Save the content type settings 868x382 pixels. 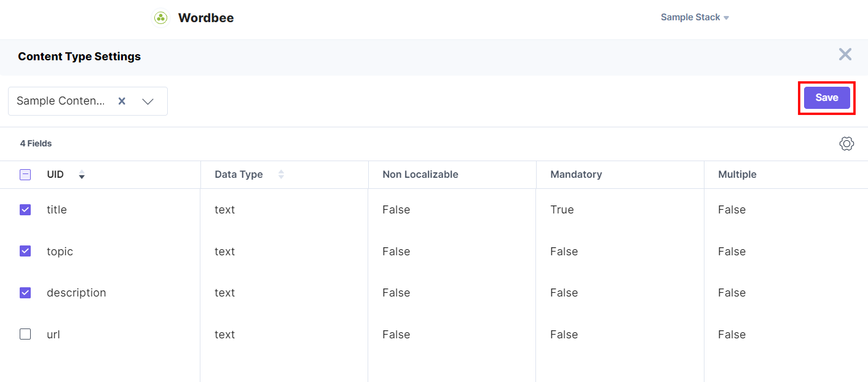pos(827,98)
